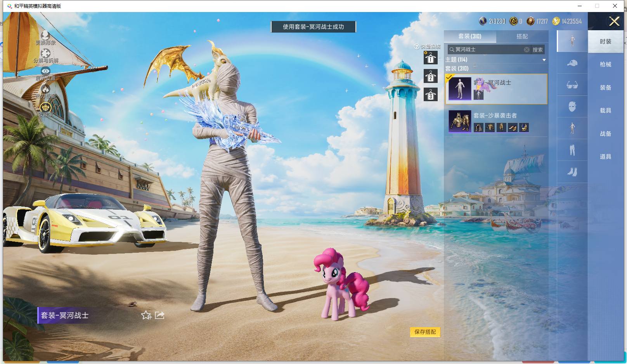Click the 保存搭配 save button
Image resolution: width=627 pixels, height=364 pixels.
[425, 332]
